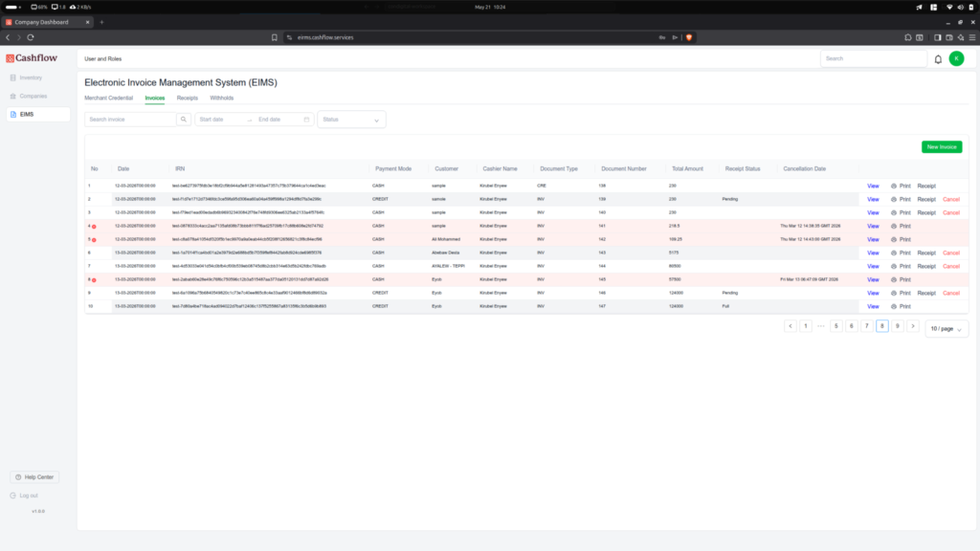Click the battery tray icon

[x=971, y=7]
